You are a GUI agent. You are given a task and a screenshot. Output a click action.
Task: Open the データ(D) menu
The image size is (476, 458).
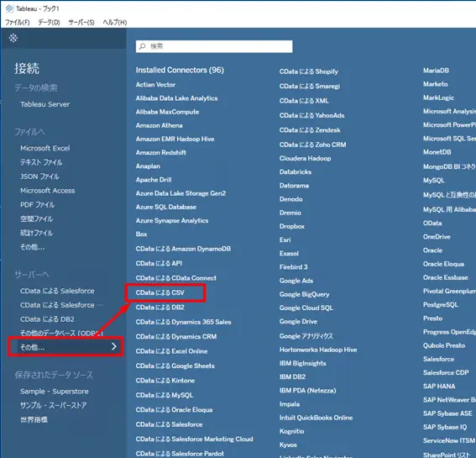click(x=49, y=22)
